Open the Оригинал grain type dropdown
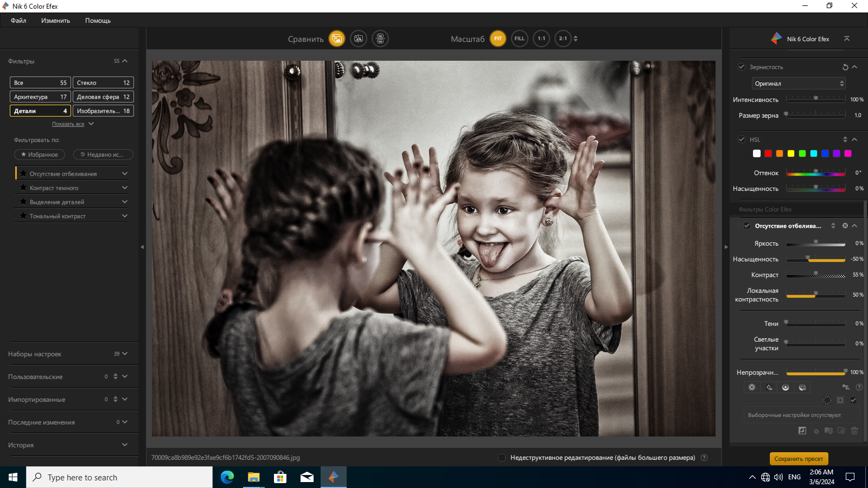This screenshot has width=868, height=488. coord(799,84)
